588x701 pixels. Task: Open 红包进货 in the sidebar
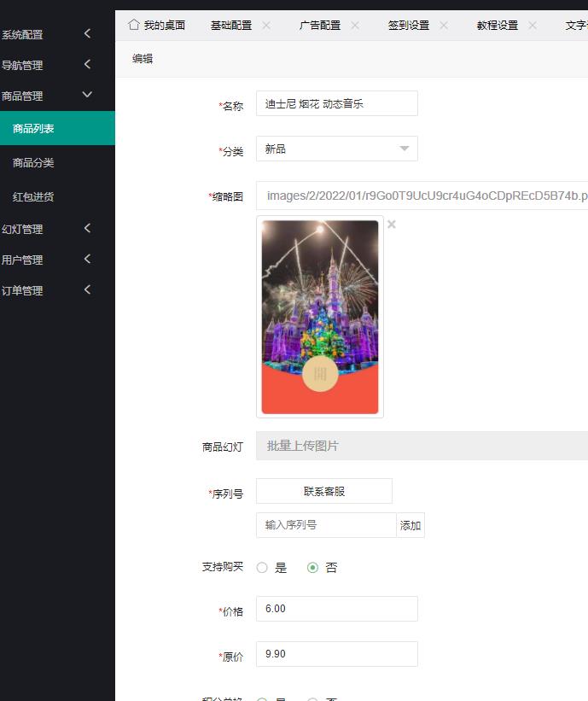(57, 196)
